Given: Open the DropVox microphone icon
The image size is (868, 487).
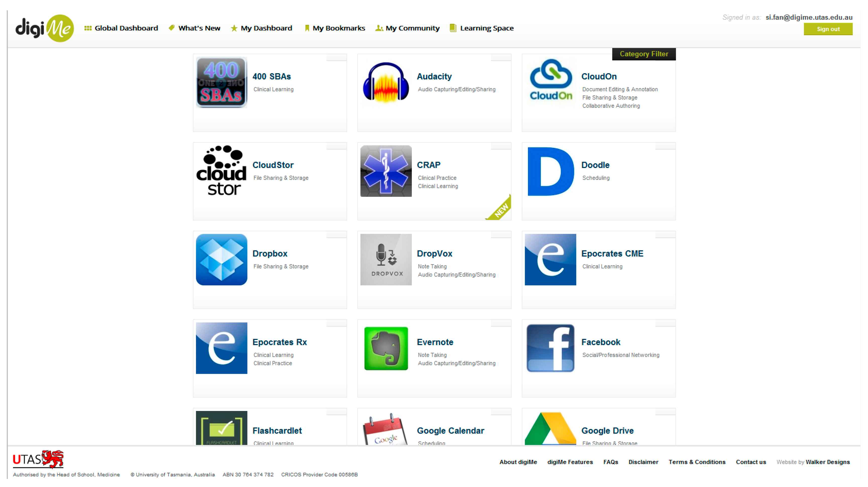Looking at the screenshot, I should (x=386, y=259).
